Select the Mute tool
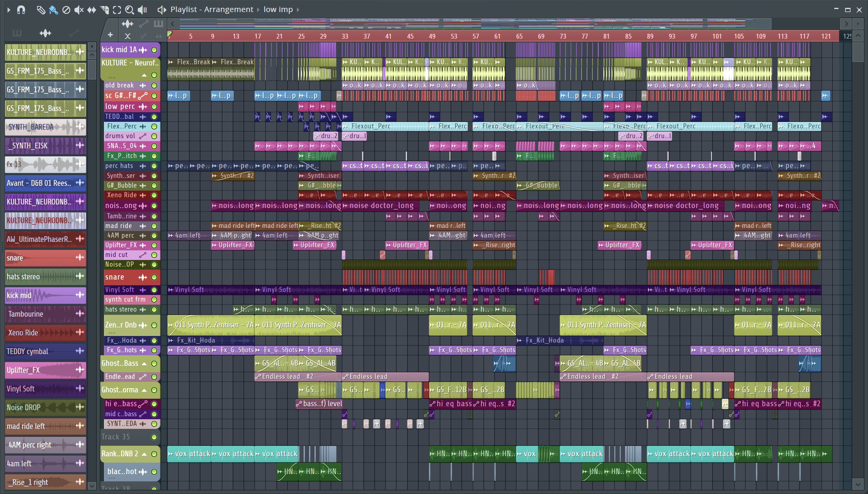Viewport: 868px width, 494px height. [79, 10]
